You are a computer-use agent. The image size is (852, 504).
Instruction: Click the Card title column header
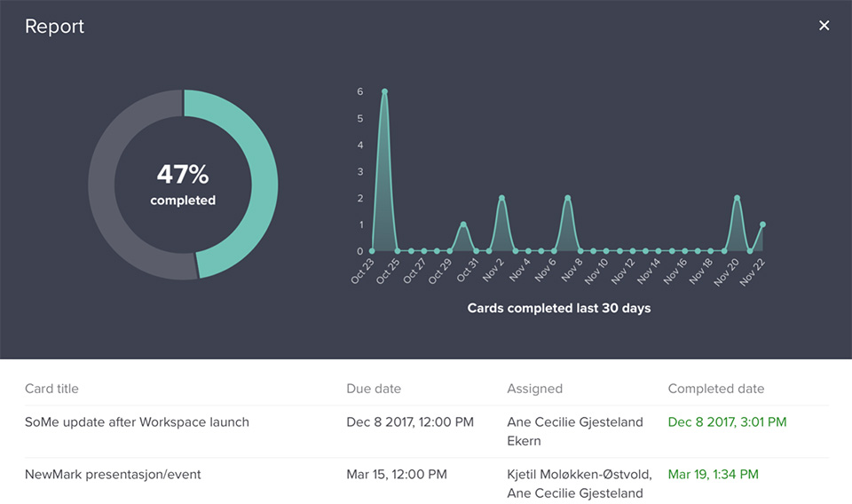[51, 389]
